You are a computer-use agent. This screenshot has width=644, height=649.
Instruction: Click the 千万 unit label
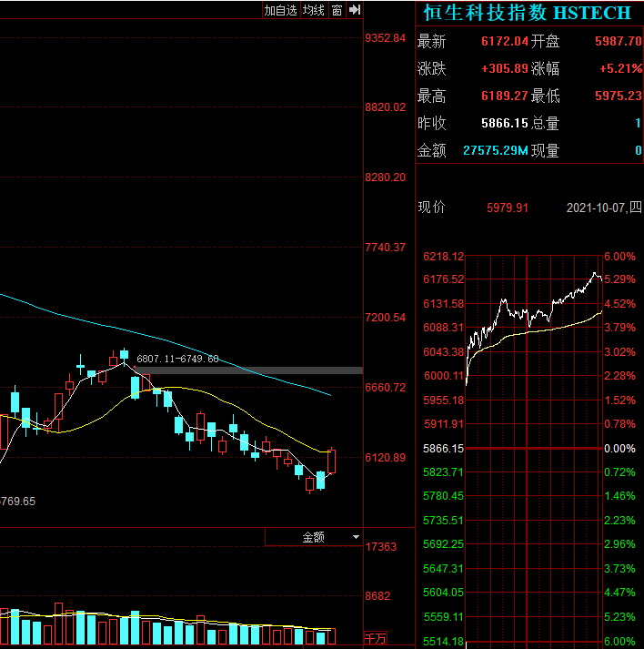point(376,638)
